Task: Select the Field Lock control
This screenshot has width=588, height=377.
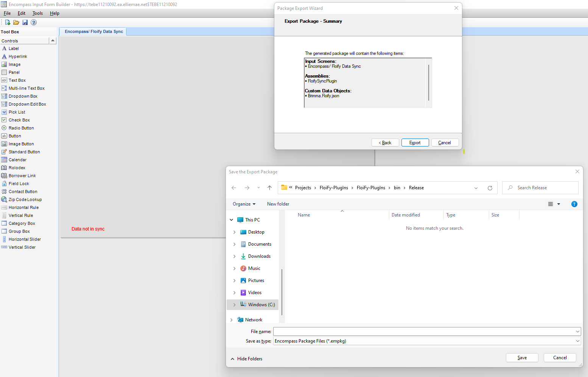Action: (x=19, y=184)
